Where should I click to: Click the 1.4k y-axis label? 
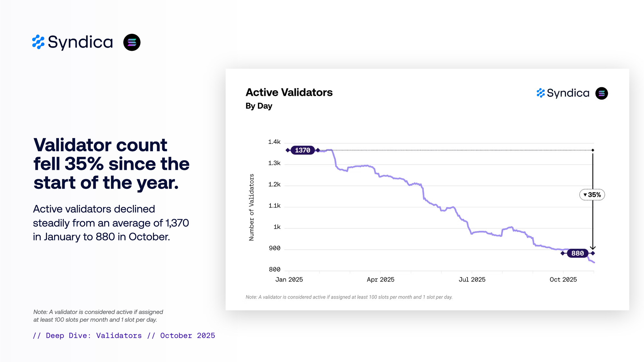pyautogui.click(x=274, y=142)
